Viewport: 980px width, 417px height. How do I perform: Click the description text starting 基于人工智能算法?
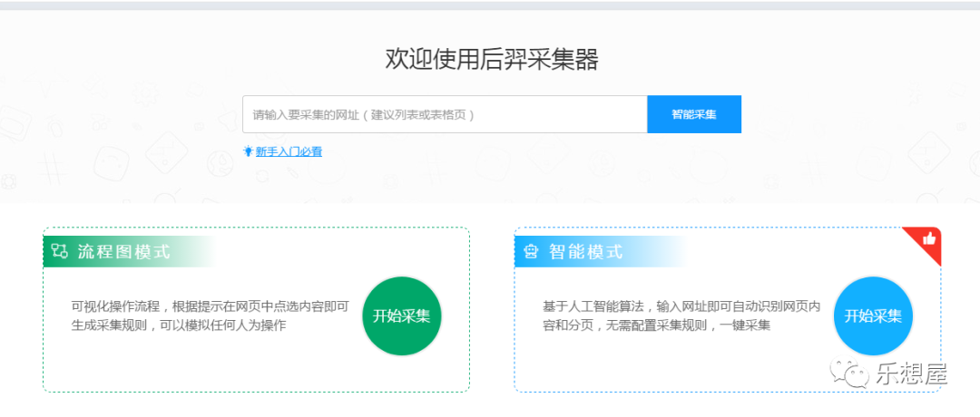click(x=681, y=315)
